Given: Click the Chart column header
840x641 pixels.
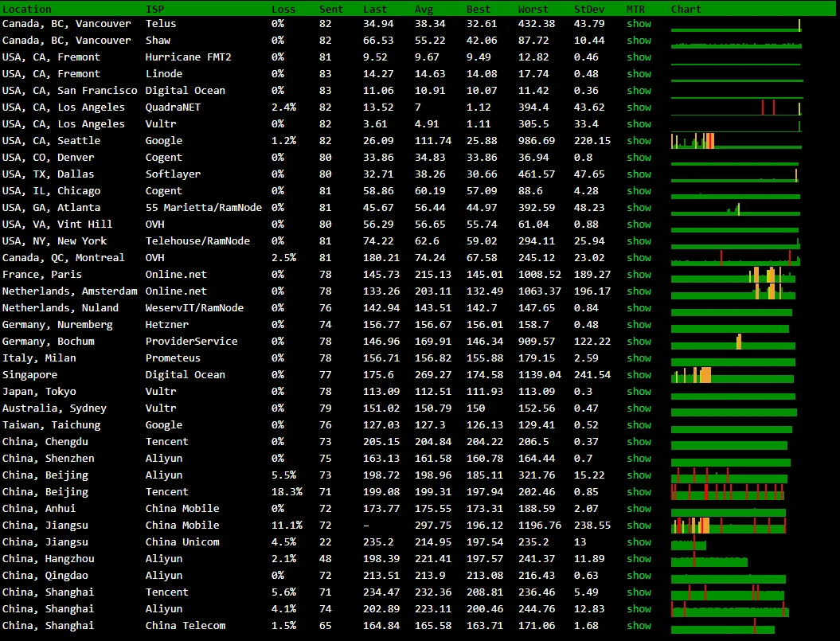Looking at the screenshot, I should [x=686, y=9].
